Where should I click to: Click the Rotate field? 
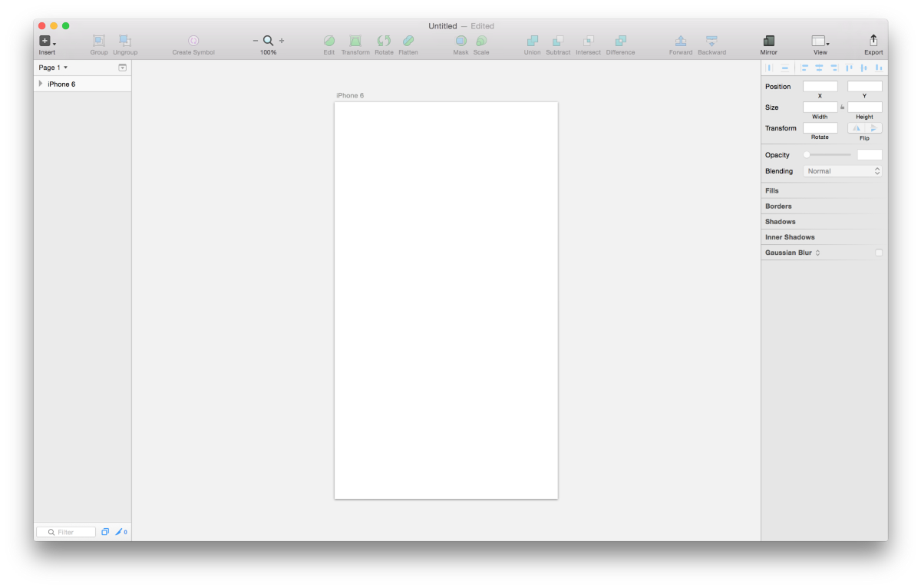[x=820, y=128]
